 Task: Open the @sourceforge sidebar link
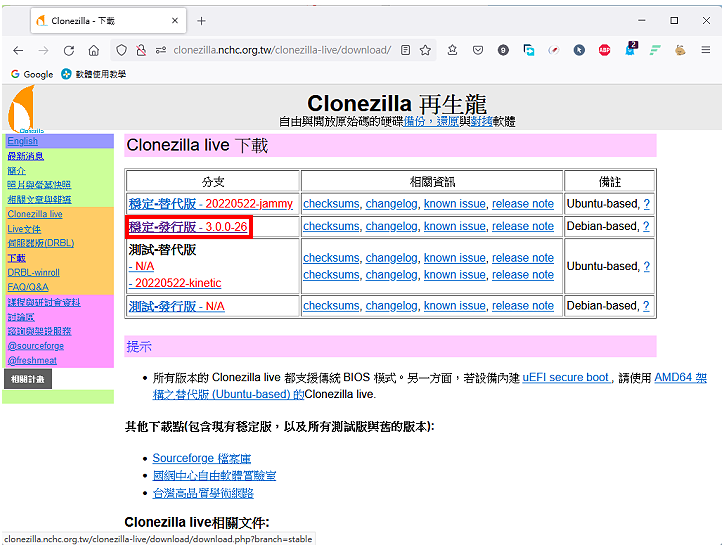(x=36, y=346)
